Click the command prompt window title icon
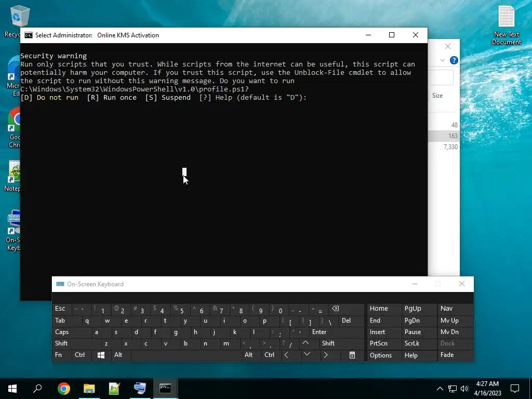 tap(29, 35)
